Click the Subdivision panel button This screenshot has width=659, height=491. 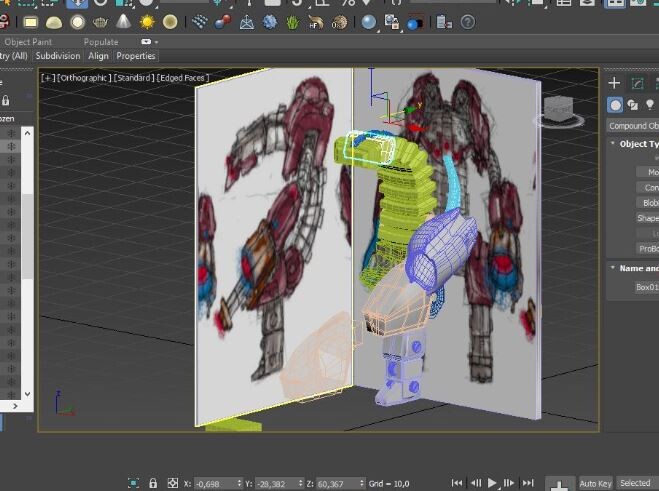tap(58, 56)
